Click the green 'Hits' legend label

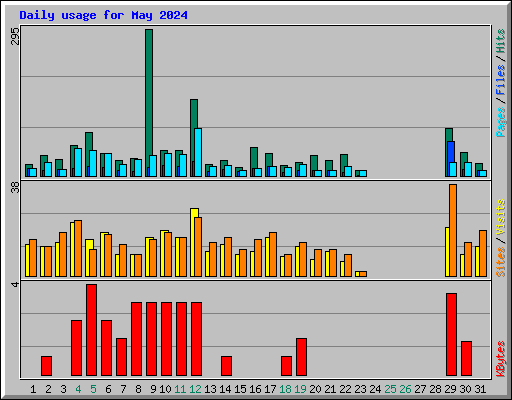click(500, 41)
